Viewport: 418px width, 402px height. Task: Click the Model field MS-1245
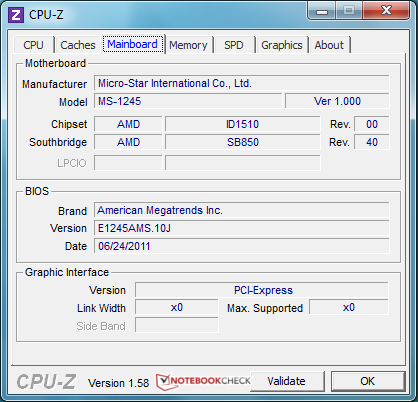[188, 101]
